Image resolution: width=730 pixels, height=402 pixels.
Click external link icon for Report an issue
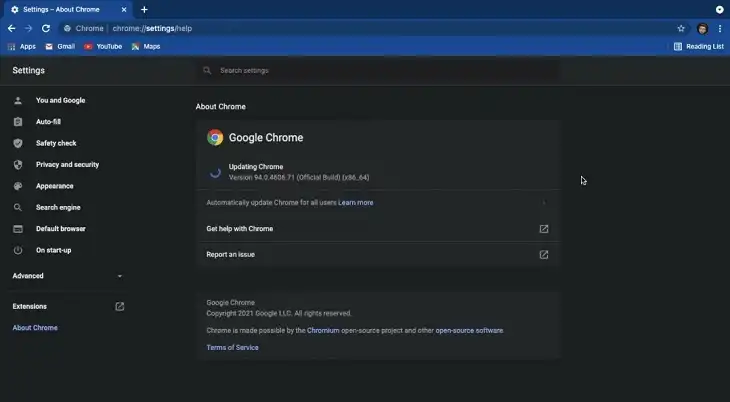544,254
